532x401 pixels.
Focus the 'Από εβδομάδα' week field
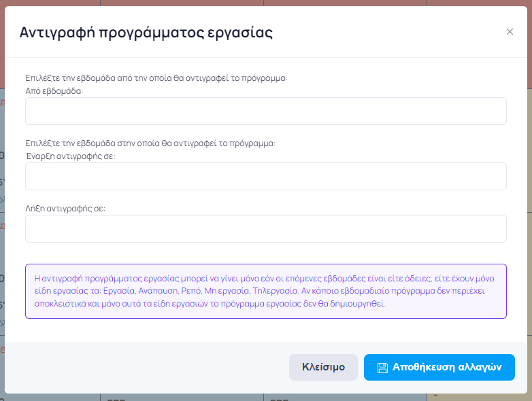(x=265, y=111)
